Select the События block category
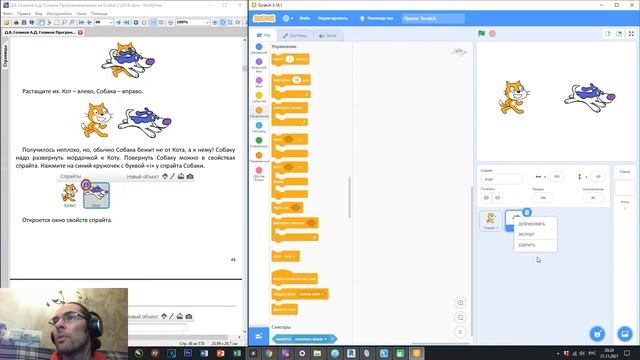The width and height of the screenshot is (640, 360). pos(259,98)
